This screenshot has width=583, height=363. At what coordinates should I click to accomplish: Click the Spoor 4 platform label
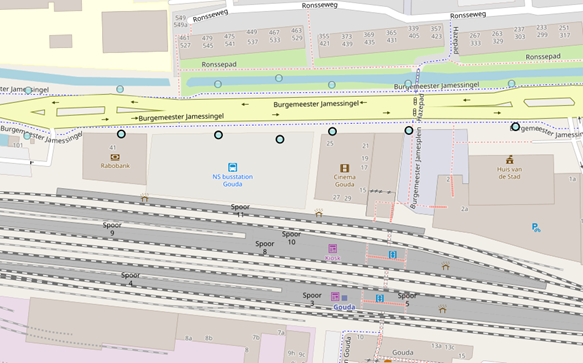click(x=131, y=279)
